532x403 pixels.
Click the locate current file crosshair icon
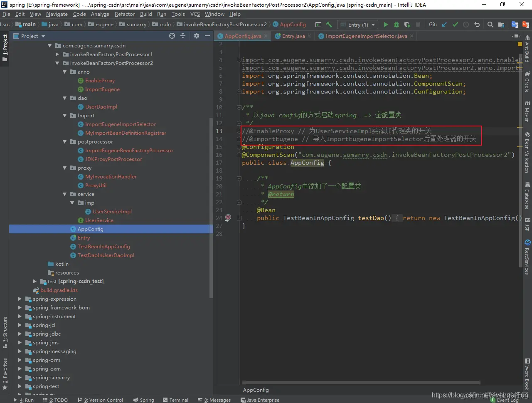(x=172, y=36)
